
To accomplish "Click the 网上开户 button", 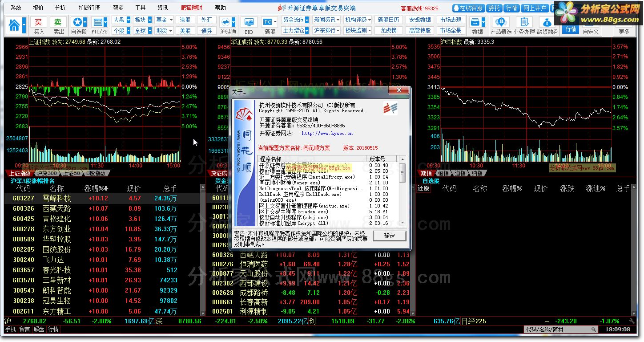I will click(x=535, y=8).
